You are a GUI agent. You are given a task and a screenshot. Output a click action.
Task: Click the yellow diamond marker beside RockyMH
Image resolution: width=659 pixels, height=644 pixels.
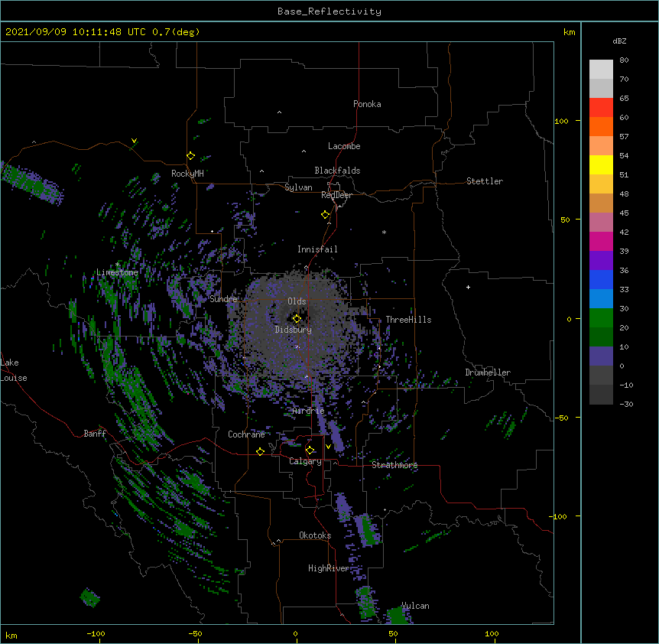191,156
